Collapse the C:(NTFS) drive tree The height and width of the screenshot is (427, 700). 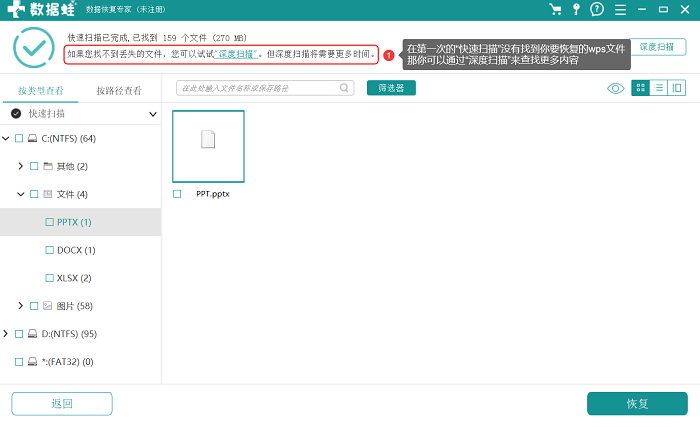[x=6, y=138]
